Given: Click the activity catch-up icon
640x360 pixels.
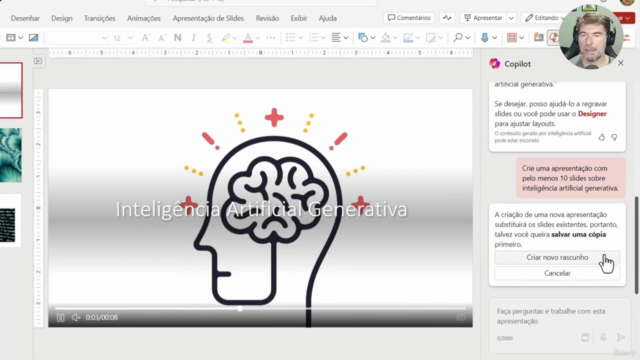Looking at the screenshot, I should click(x=447, y=18).
